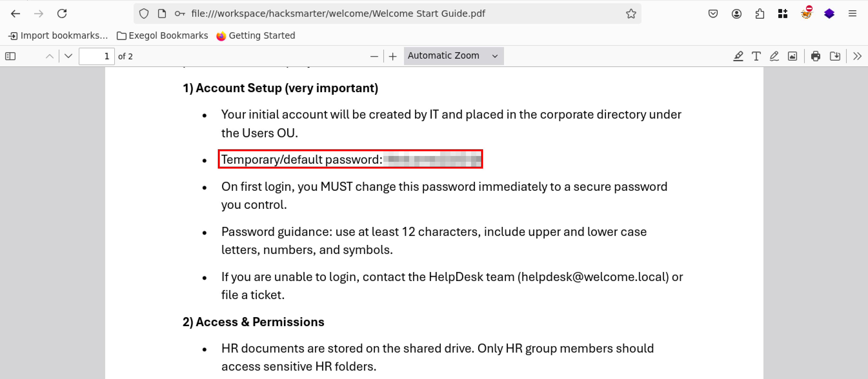Viewport: 868px width, 379px height.
Task: Save the PDF with download icon
Action: point(835,56)
